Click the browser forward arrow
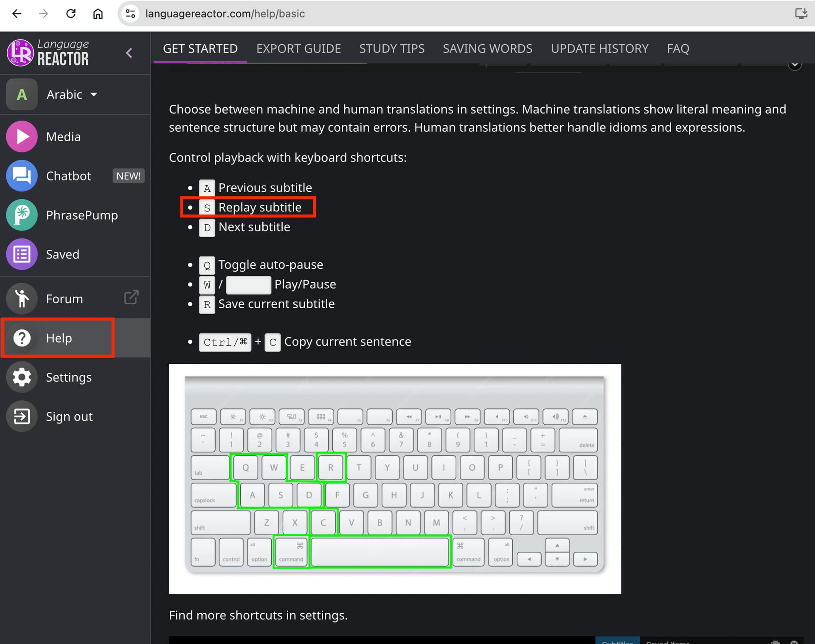The image size is (815, 644). tap(43, 14)
